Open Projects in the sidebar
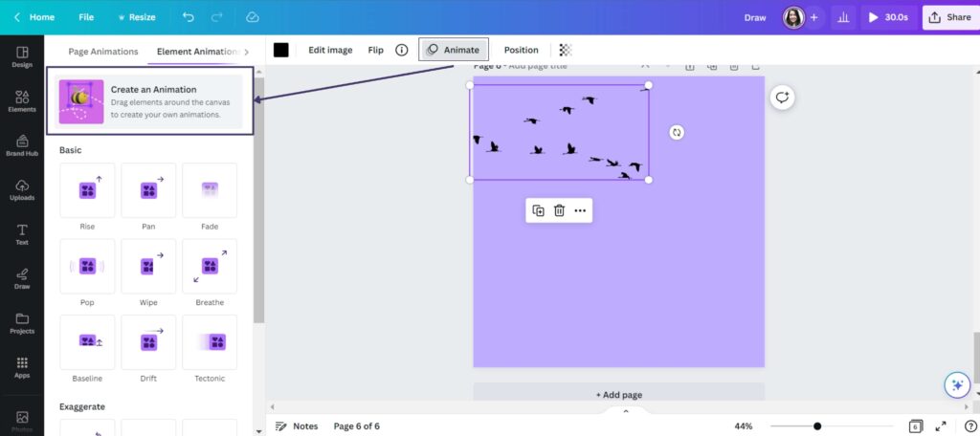This screenshot has height=436, width=980. tap(22, 323)
